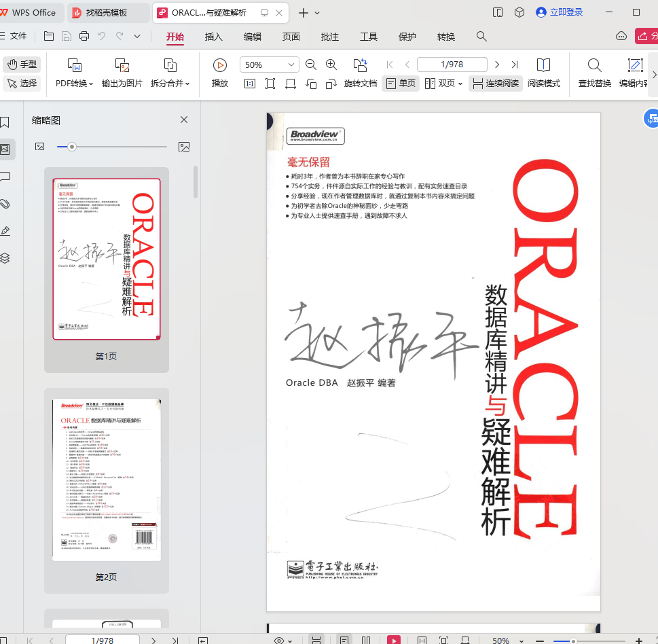Select the Hand tool (手型)
This screenshot has height=644, width=658.
point(22,65)
